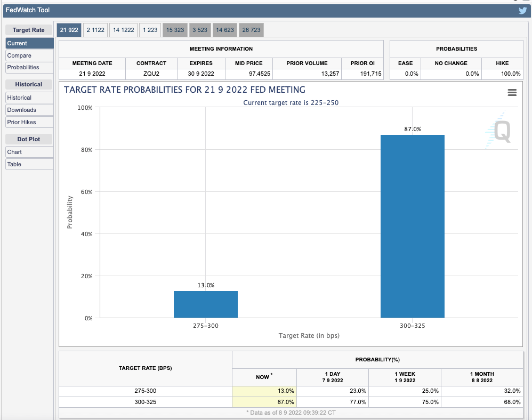
Task: Click the 1 day 77.0% cell
Action: pyautogui.click(x=333, y=402)
